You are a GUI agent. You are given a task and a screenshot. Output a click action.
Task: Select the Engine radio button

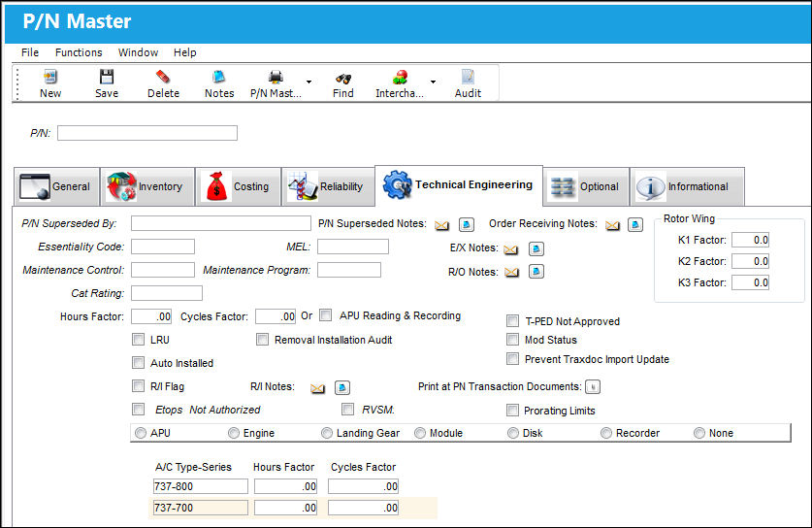tap(234, 433)
